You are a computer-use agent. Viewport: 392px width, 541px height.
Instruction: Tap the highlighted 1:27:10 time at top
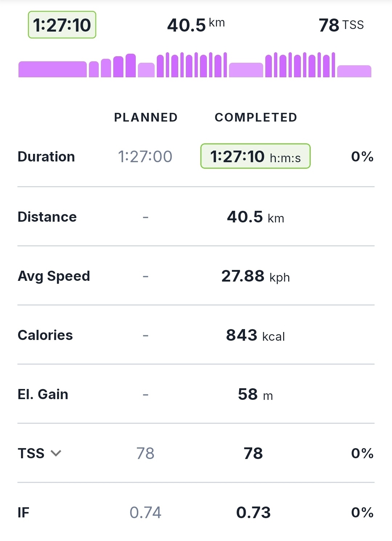point(62,25)
